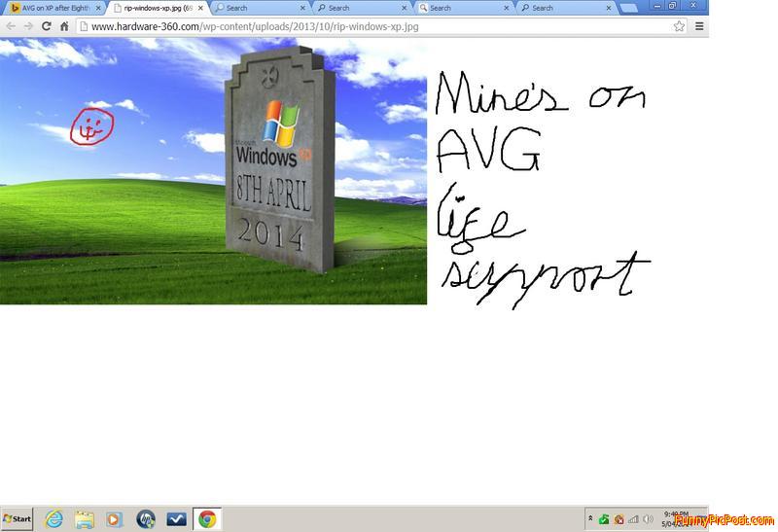The width and height of the screenshot is (778, 532).
Task: Click the RIP Windows XP tombstone image
Action: point(213,171)
